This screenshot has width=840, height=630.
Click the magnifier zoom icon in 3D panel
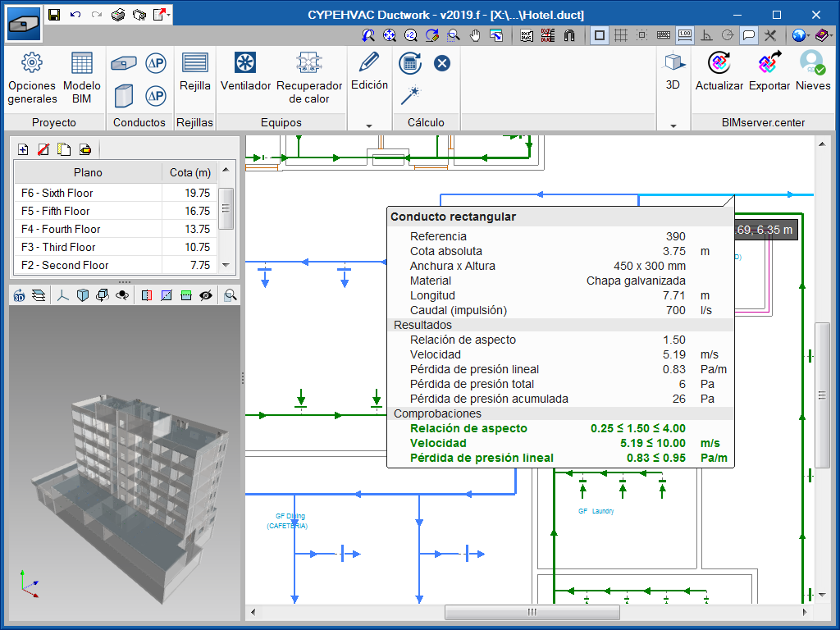[231, 295]
